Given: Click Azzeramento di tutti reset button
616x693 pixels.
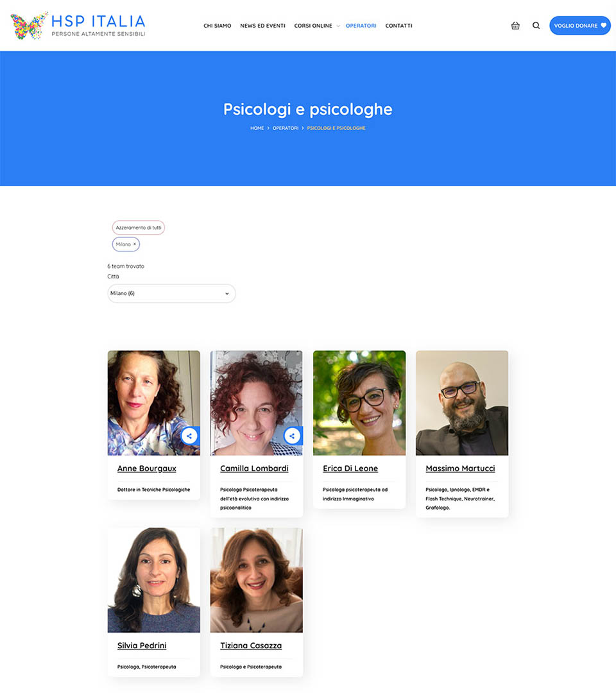Looking at the screenshot, I should coord(139,228).
